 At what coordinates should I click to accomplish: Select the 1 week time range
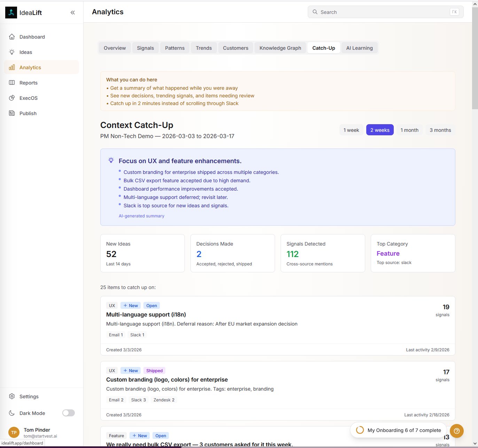(351, 130)
